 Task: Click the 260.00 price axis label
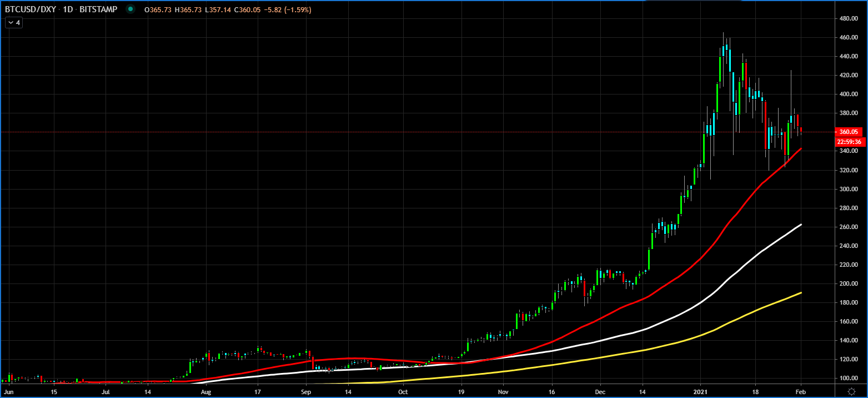[850, 227]
